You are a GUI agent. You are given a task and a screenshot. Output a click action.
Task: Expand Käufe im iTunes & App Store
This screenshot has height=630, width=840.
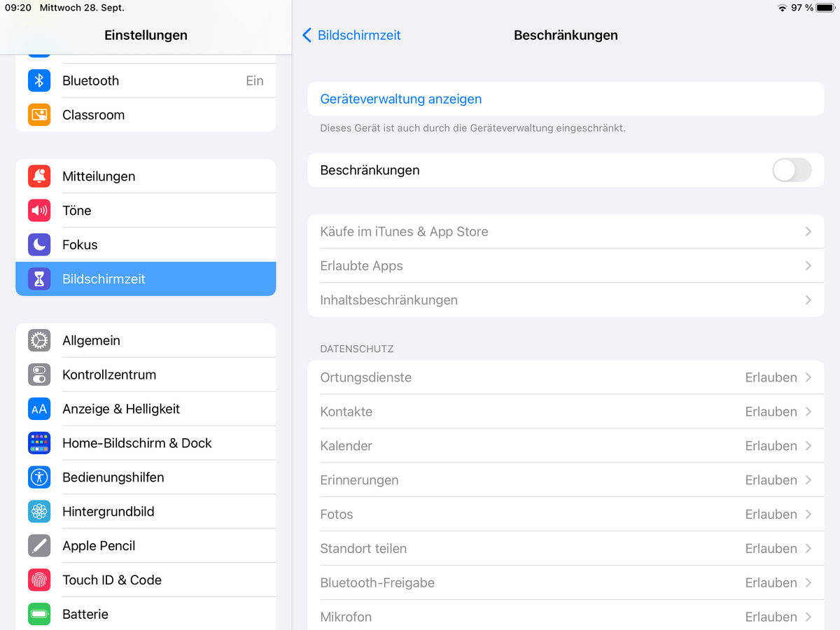[565, 232]
